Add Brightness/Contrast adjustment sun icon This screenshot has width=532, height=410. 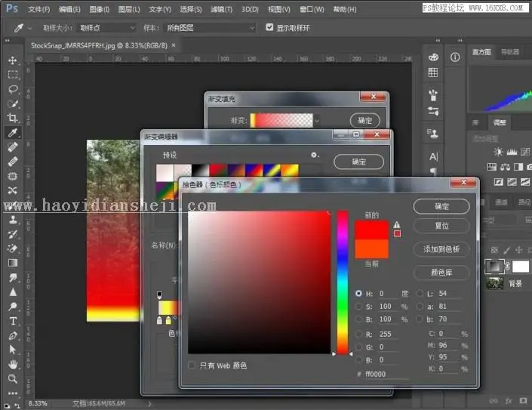498,152
